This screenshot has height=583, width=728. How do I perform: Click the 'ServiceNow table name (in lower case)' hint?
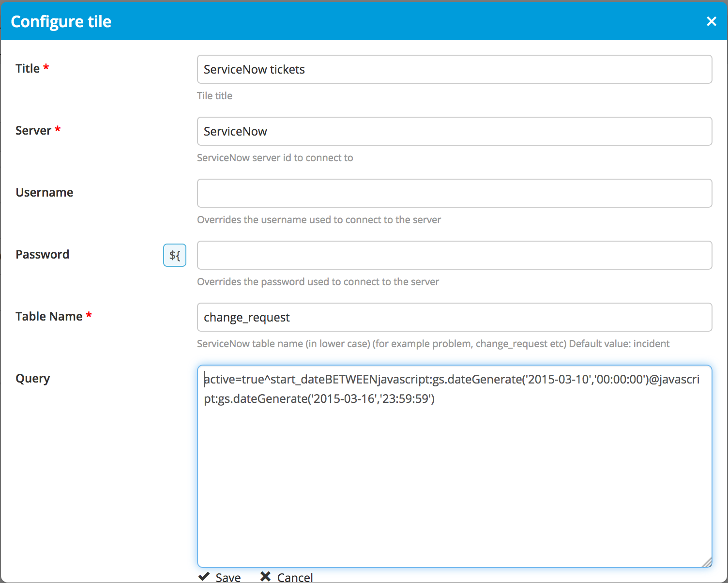coord(433,344)
